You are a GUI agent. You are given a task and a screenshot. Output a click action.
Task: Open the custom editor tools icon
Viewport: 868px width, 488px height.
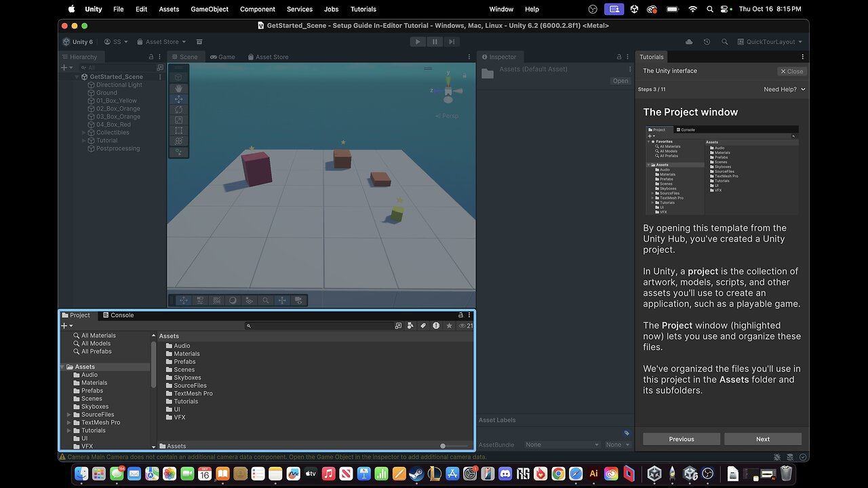coord(179,152)
